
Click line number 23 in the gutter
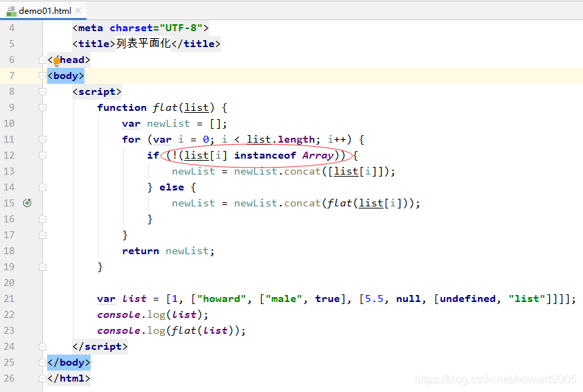point(9,330)
